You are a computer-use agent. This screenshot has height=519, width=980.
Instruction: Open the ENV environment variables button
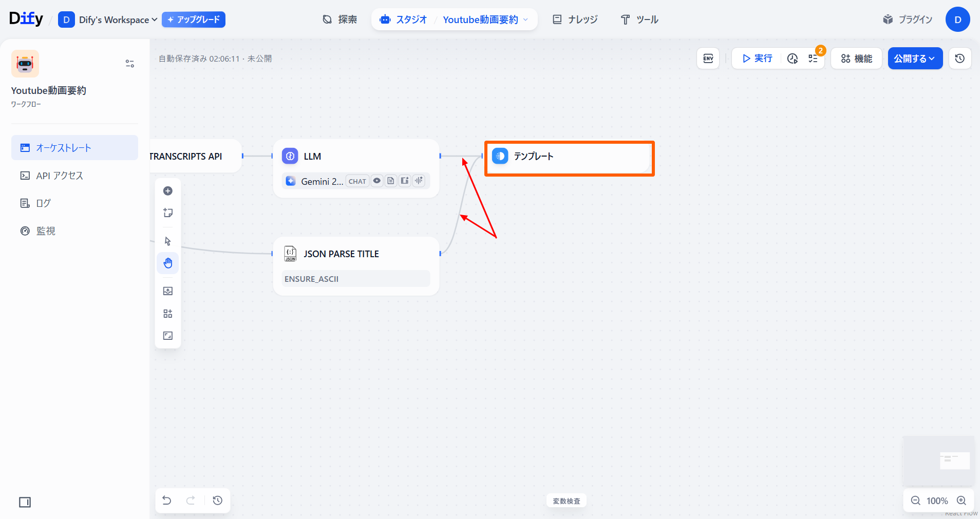(x=708, y=59)
